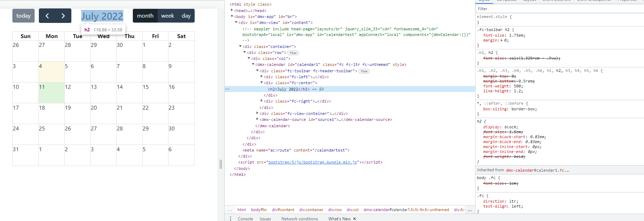Open the drawer three-dot menu beside Console
Screen dimensions: 644x221
pos(230,219)
